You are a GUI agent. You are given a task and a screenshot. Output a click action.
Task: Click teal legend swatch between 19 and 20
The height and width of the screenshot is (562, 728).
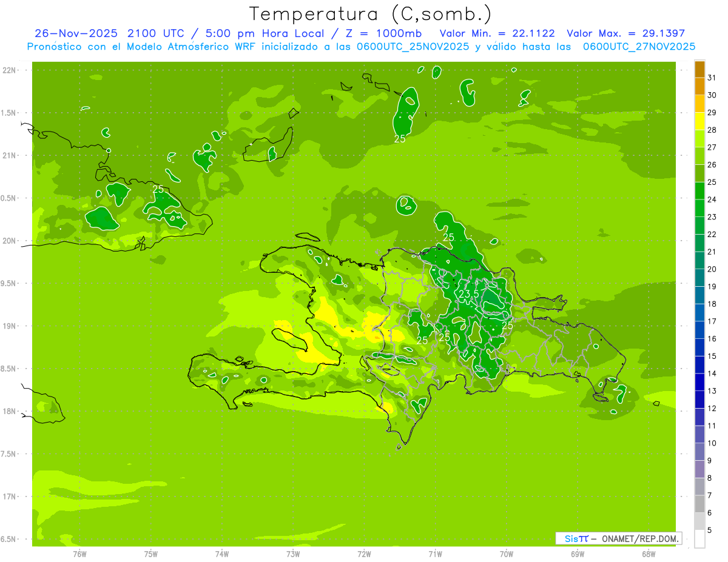coord(699,278)
